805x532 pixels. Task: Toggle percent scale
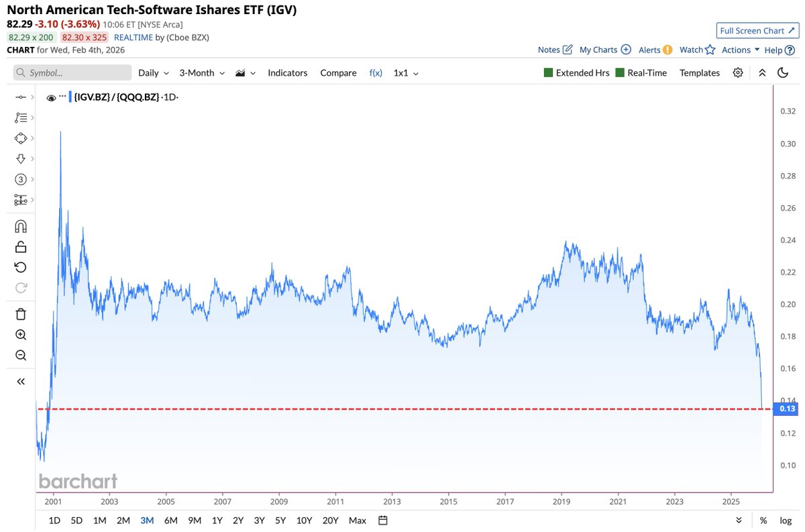[x=763, y=520]
